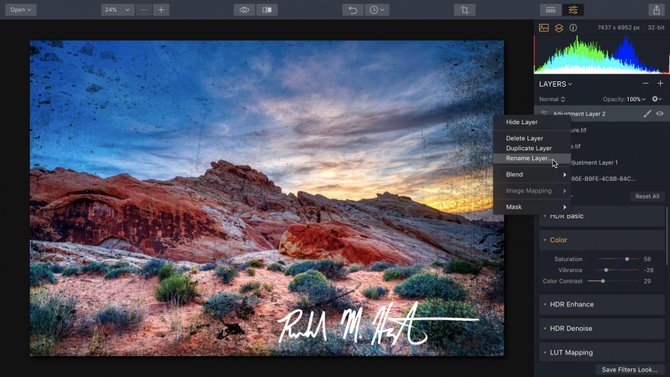Select Duplicate Layer in context menu

tap(529, 148)
